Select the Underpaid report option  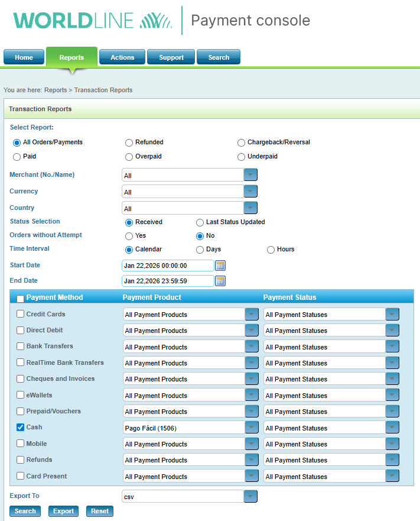click(241, 157)
